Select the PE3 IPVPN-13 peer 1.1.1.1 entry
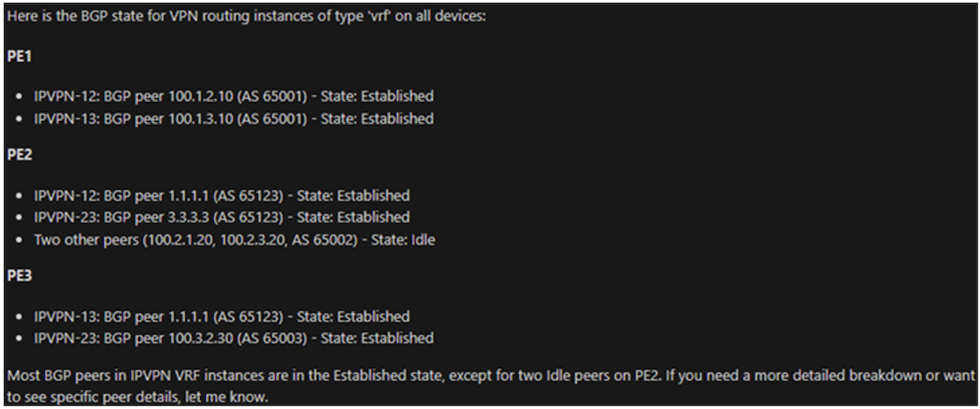The image size is (980, 409). 221,317
